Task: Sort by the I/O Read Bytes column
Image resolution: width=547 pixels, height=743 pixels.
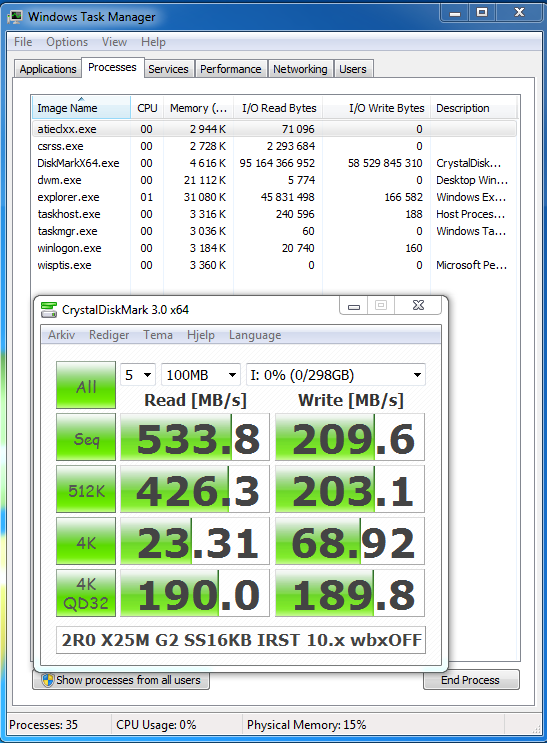Action: coord(278,108)
